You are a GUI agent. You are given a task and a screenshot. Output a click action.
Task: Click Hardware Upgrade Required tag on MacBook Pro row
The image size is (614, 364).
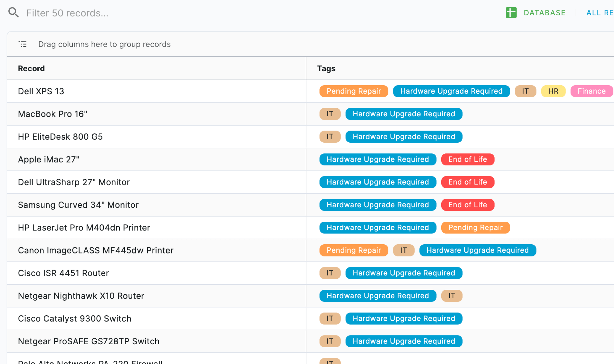click(x=404, y=114)
